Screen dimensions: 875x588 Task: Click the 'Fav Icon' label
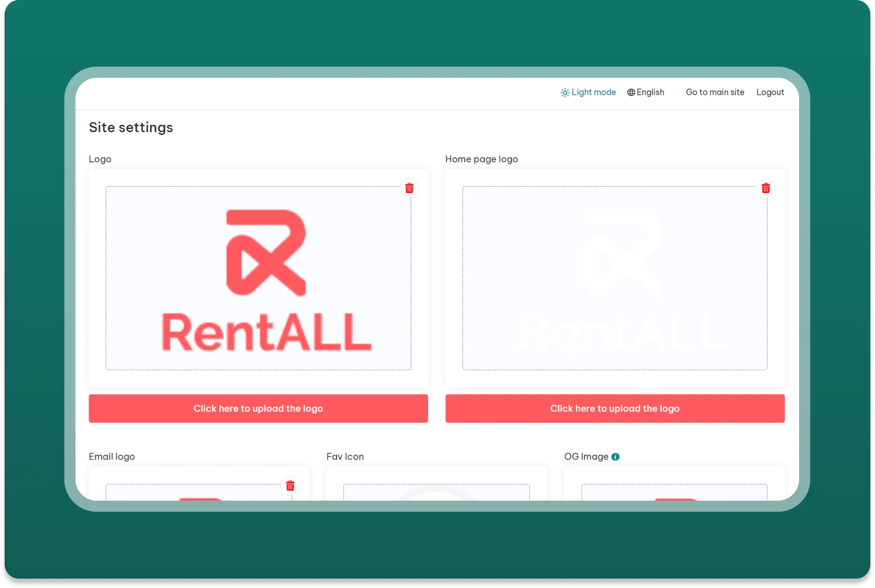click(345, 456)
